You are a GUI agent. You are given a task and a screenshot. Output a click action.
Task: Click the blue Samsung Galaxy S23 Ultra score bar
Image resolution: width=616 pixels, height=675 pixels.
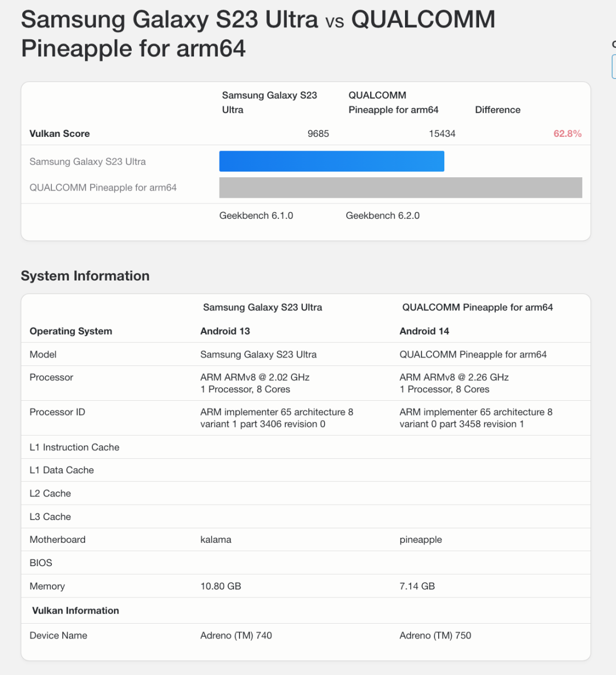click(x=331, y=161)
